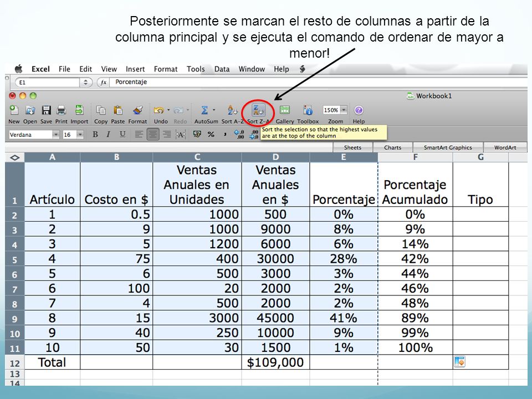Select all cells with the corner button

coord(15,157)
